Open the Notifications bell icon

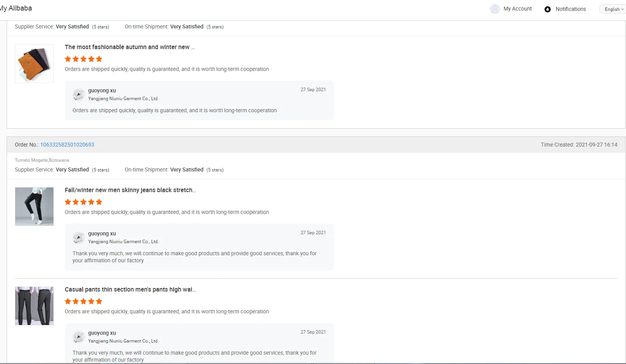pos(548,9)
